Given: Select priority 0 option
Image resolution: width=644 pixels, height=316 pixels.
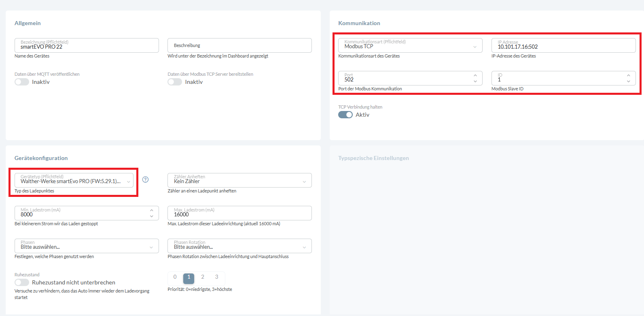Looking at the screenshot, I should tap(175, 277).
